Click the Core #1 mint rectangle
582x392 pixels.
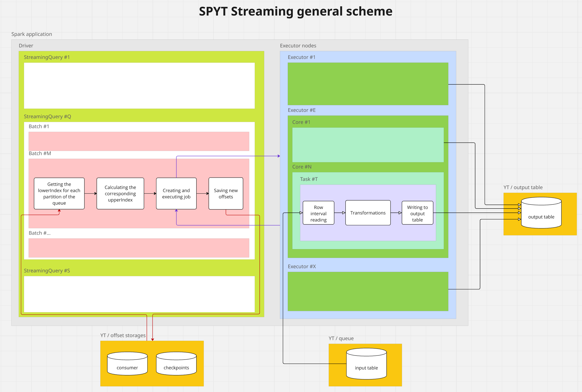368,145
